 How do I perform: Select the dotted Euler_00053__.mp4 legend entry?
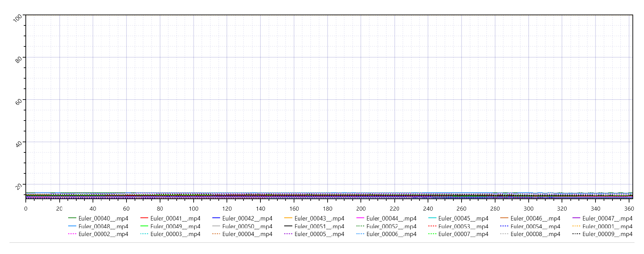point(463,226)
